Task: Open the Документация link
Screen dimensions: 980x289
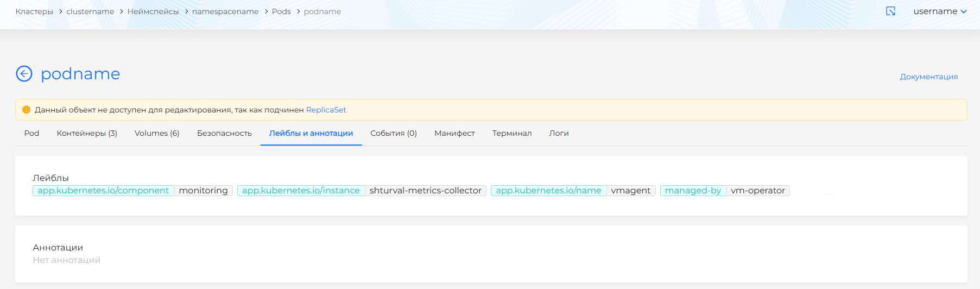Action: (928, 77)
